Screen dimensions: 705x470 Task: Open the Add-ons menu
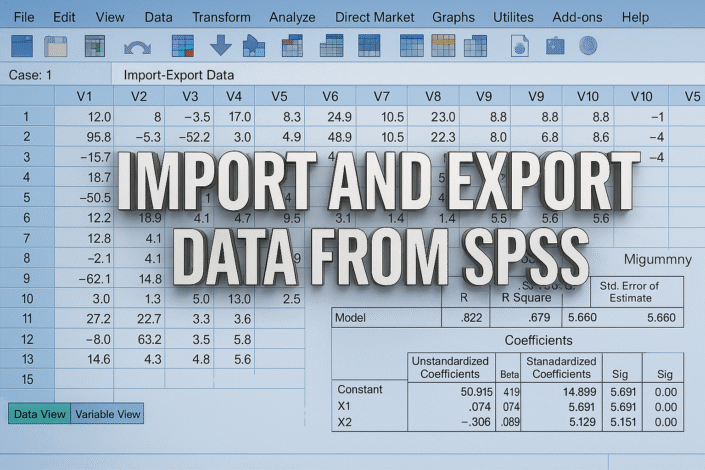(x=577, y=17)
